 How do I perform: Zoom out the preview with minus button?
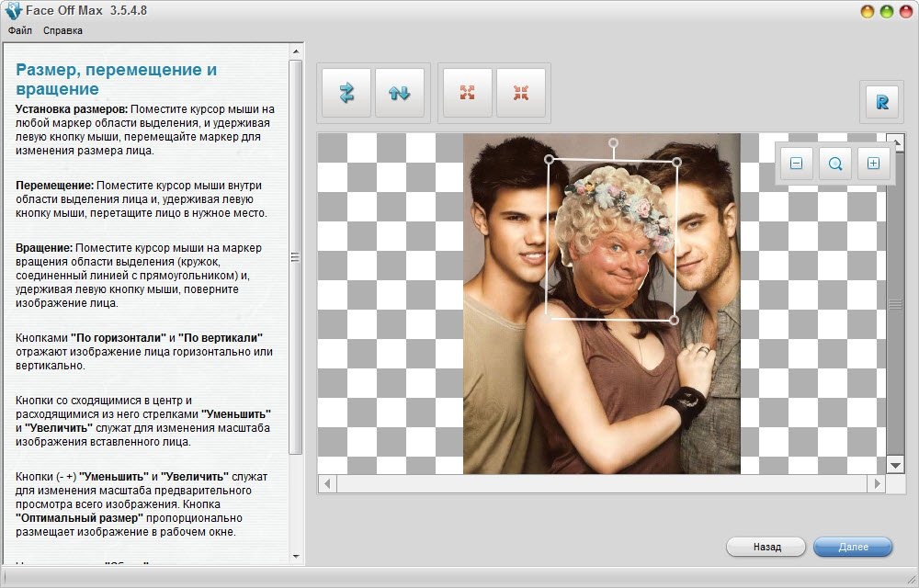tap(796, 164)
